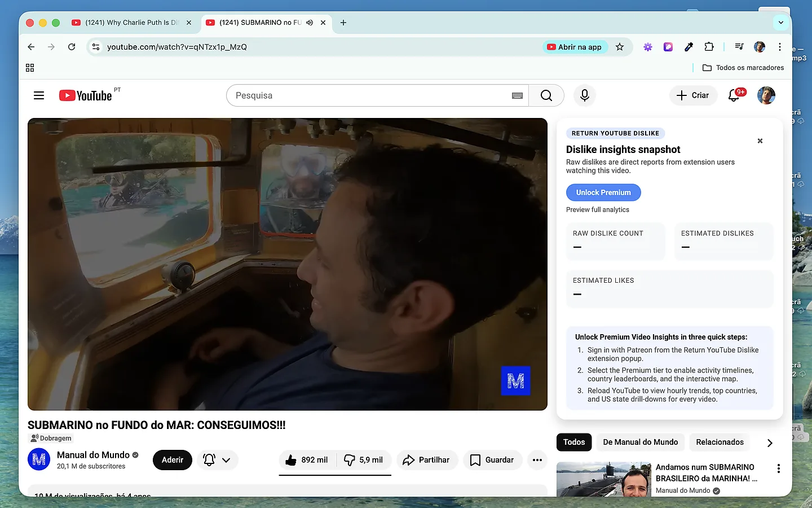Bookmark this page with star icon
The height and width of the screenshot is (508, 812).
click(620, 47)
